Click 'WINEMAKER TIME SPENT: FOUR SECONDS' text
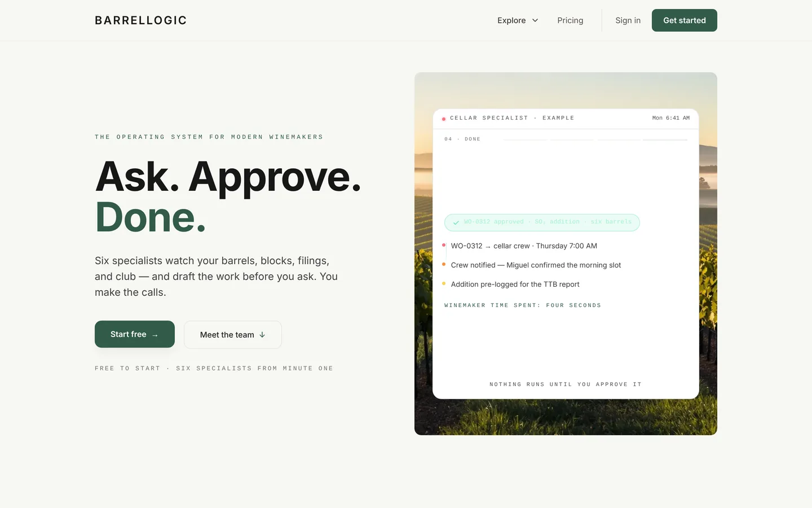The width and height of the screenshot is (812, 508). click(523, 305)
